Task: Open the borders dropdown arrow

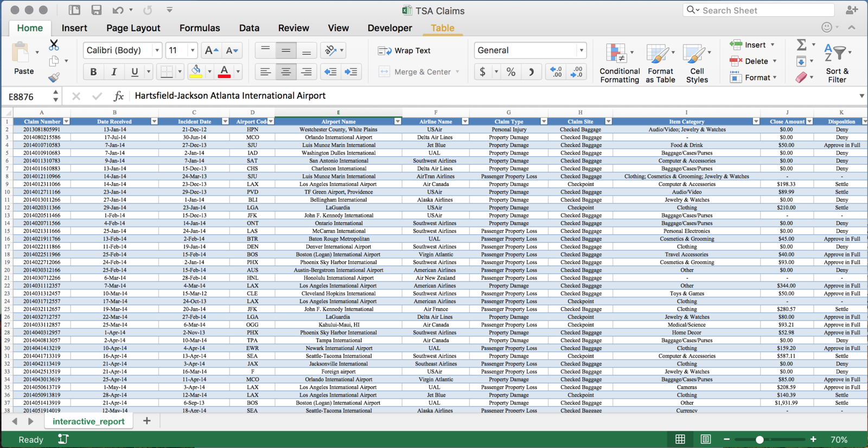Action: (180, 72)
